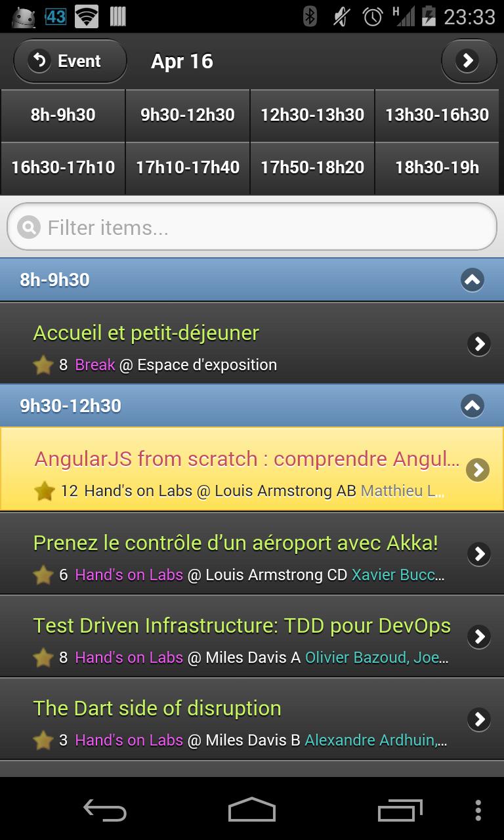Open the Android overflow menu dots
Viewport: 504px width, 840px height.
coord(478,810)
